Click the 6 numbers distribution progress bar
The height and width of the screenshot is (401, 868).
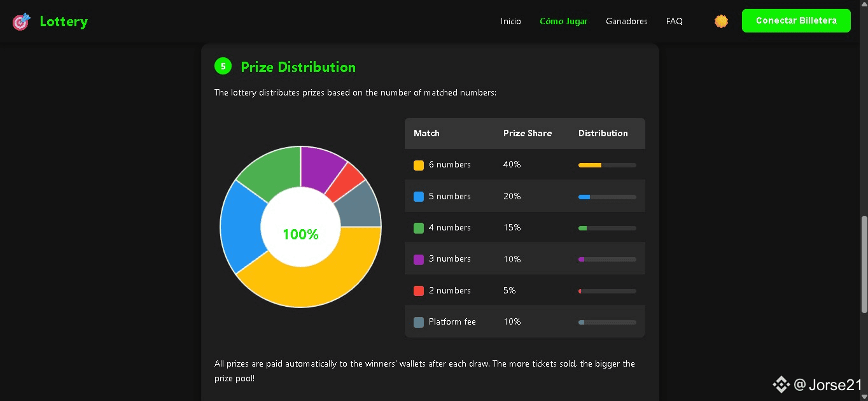point(607,165)
